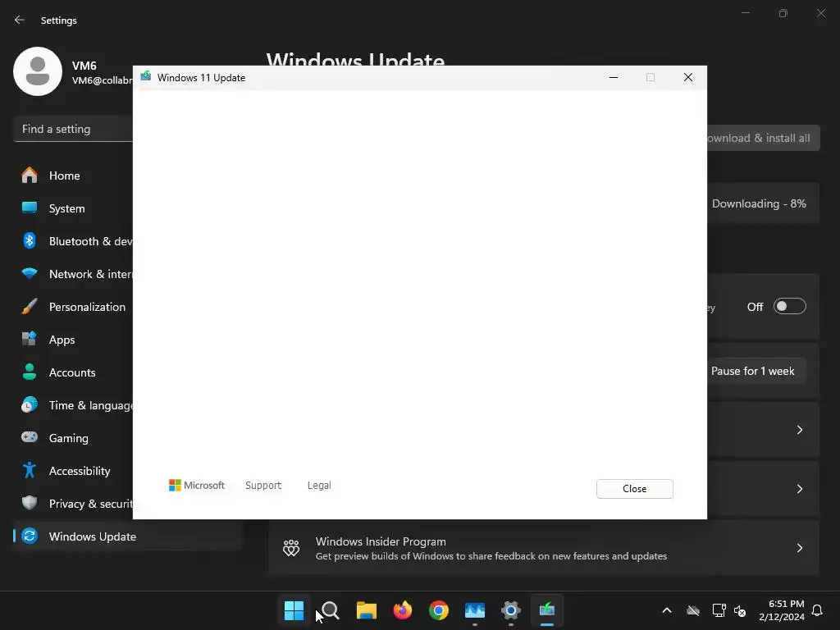Click Download & install all button

763,138
